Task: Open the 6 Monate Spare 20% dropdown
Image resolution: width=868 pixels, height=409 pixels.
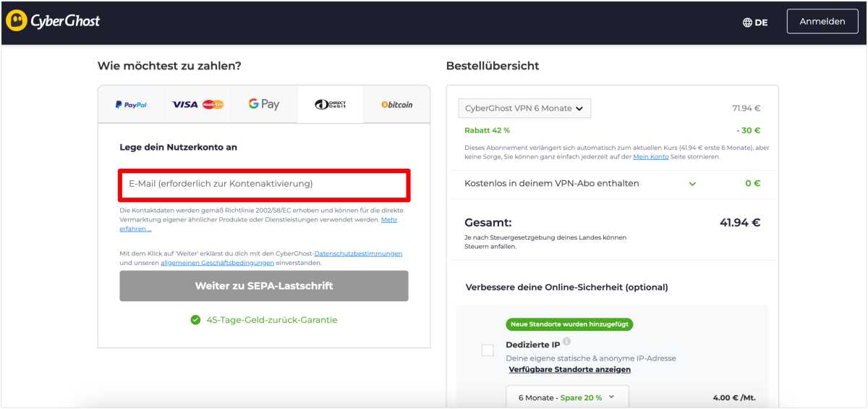Action: [x=566, y=397]
